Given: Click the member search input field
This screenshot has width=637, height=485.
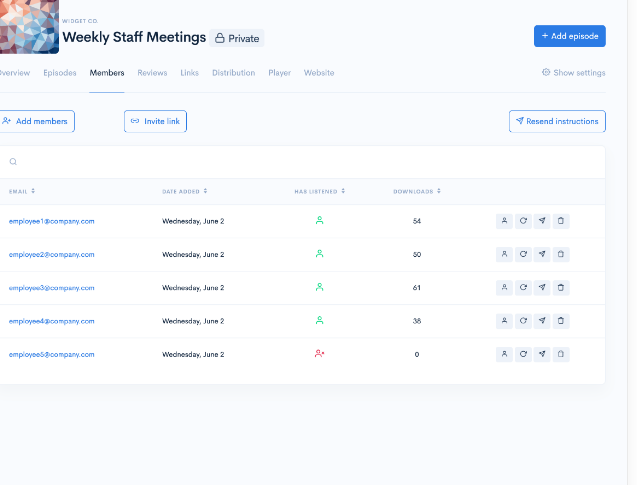Looking at the screenshot, I should pos(300,162).
